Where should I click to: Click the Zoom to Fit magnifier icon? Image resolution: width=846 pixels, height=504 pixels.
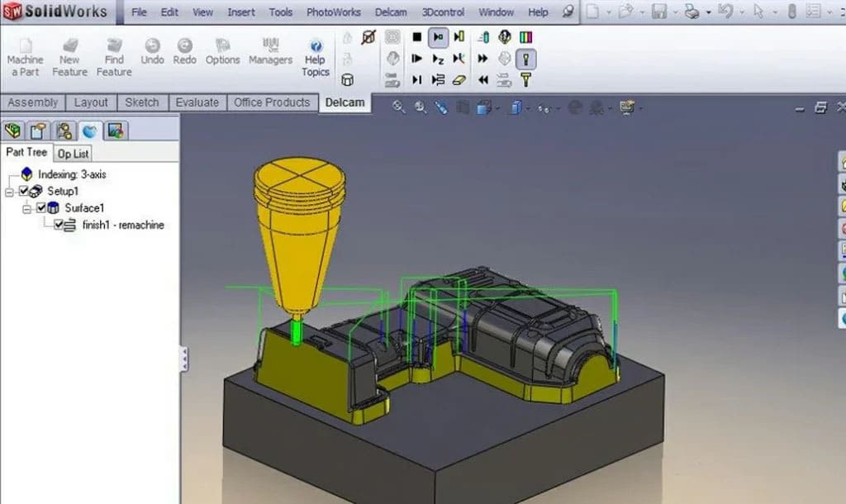tap(399, 107)
